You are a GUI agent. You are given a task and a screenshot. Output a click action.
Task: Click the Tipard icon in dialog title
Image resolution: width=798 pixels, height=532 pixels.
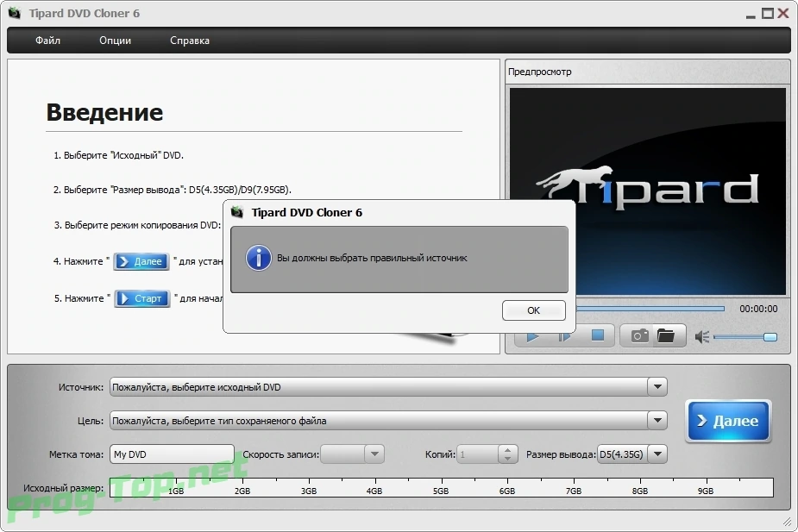click(x=237, y=212)
